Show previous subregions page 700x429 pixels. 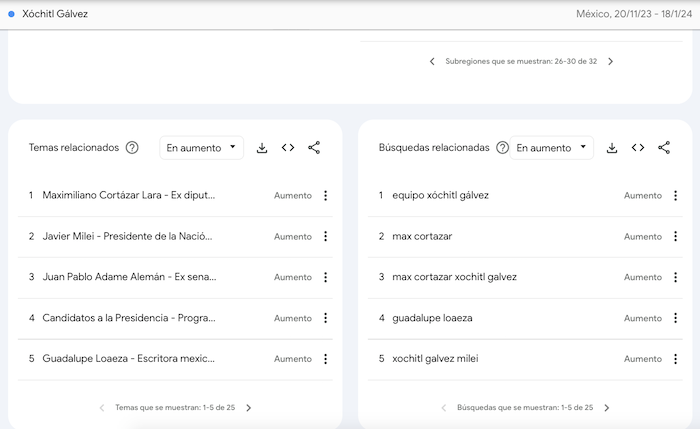432,62
